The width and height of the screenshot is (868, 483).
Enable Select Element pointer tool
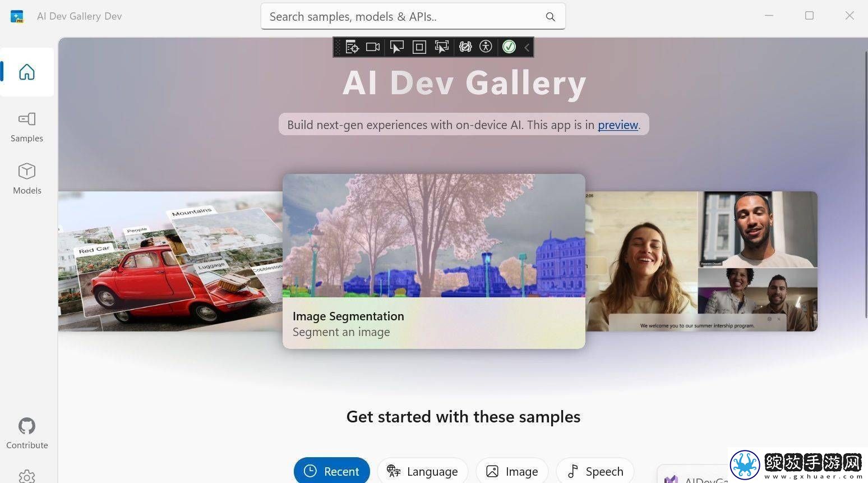pyautogui.click(x=397, y=47)
